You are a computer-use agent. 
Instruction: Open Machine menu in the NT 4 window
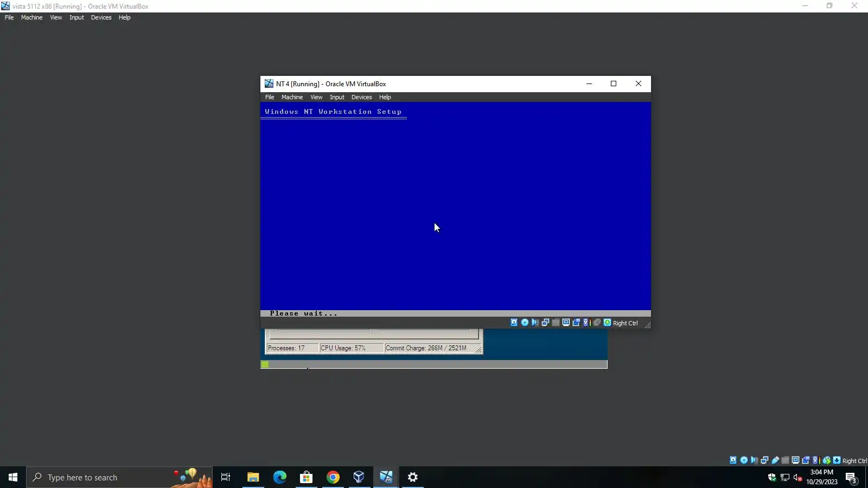click(x=292, y=97)
